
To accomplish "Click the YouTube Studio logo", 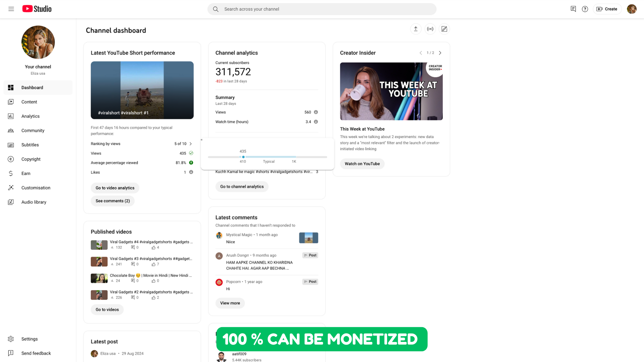I will 37,9.
